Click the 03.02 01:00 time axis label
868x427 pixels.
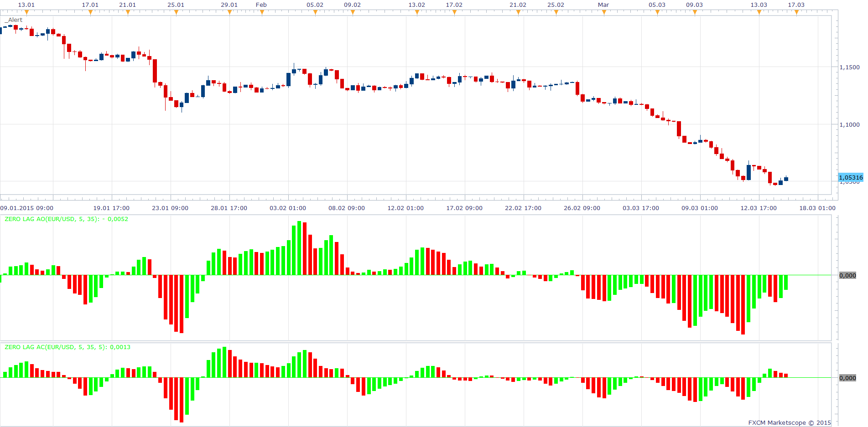pos(288,208)
